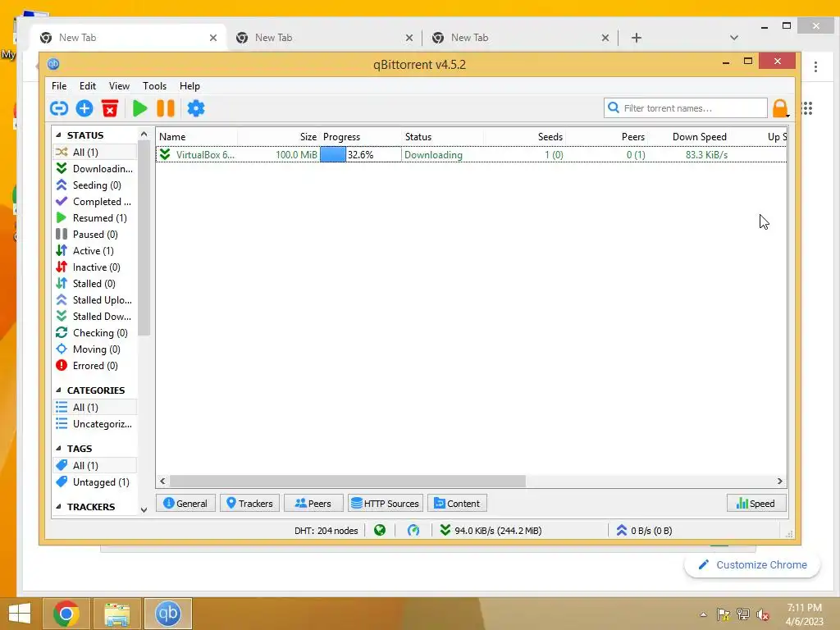Open the Speed graph tab
Screen dimensions: 840x630
756,504
